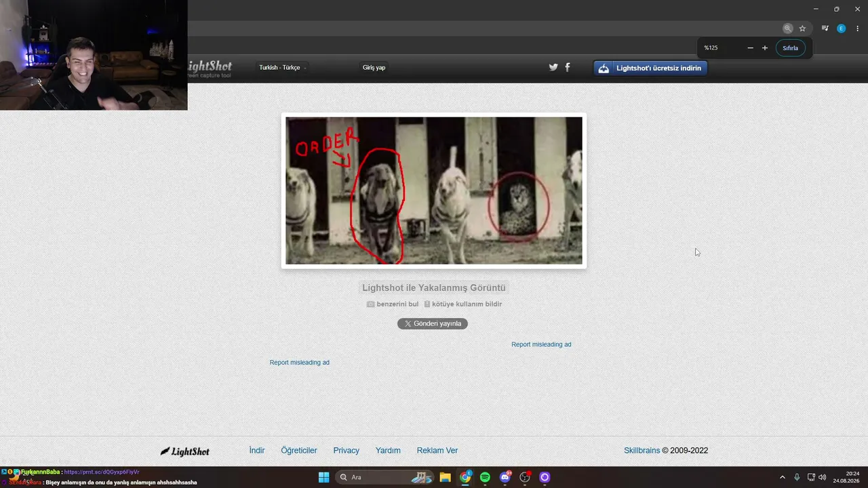Visit the Skillbrains link in footer
The height and width of the screenshot is (488, 868).
point(642,451)
